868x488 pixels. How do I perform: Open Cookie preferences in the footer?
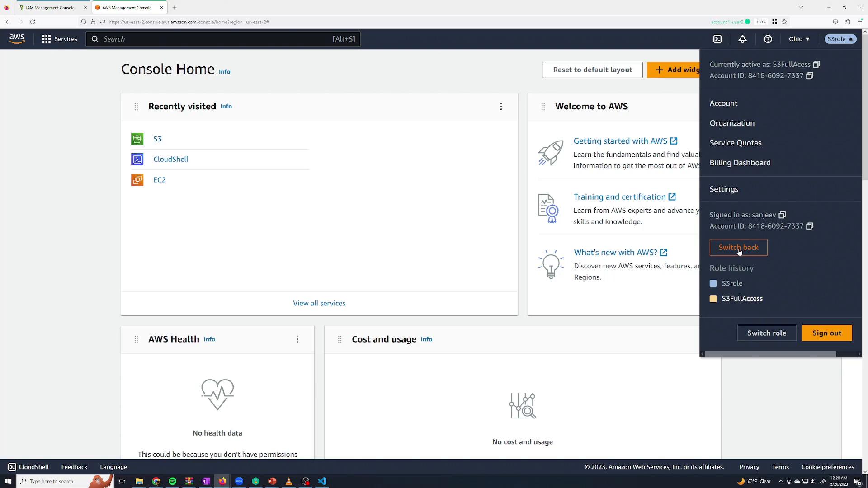[827, 467]
